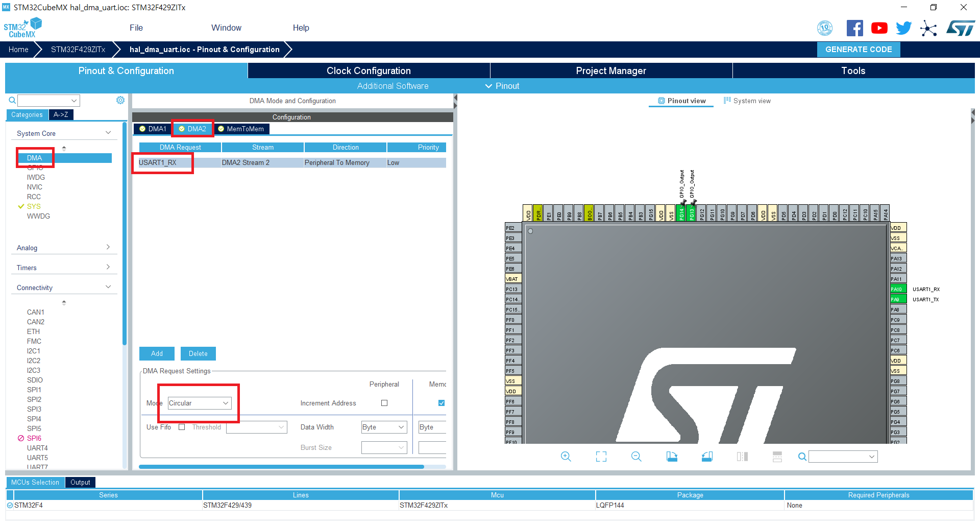This screenshot has width=980, height=526.
Task: Click the Twitter bird icon
Action: pos(903,28)
